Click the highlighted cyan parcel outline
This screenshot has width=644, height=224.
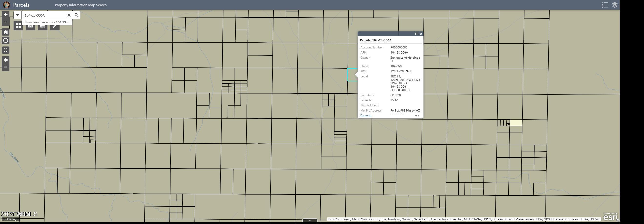352,75
